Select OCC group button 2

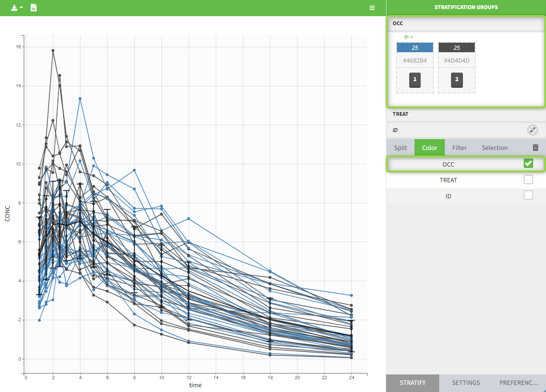pyautogui.click(x=457, y=80)
